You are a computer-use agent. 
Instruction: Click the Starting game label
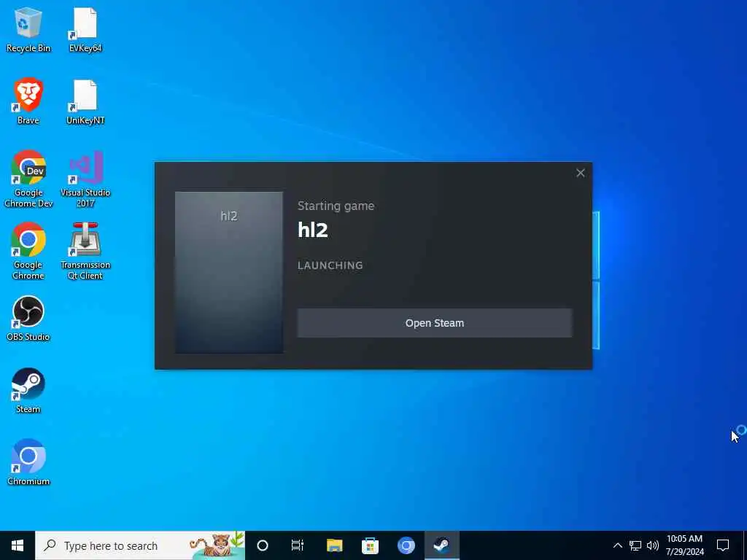tap(336, 206)
